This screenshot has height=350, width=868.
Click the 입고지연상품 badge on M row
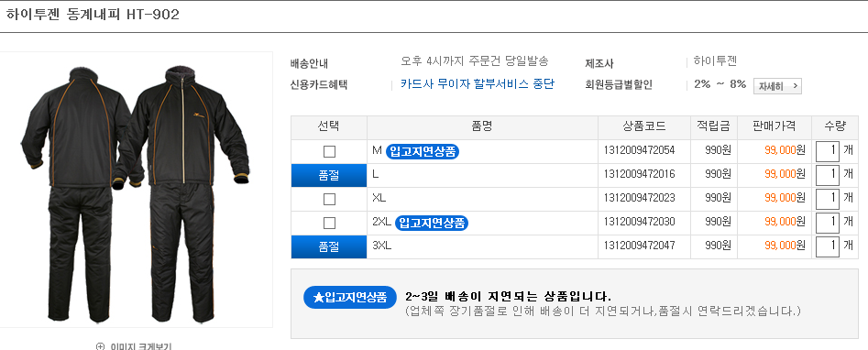423,150
